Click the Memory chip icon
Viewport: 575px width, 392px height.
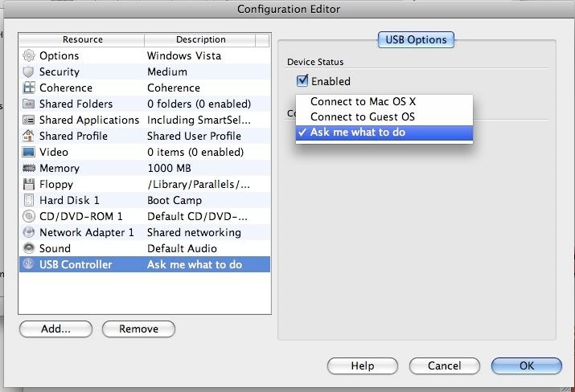(29, 168)
